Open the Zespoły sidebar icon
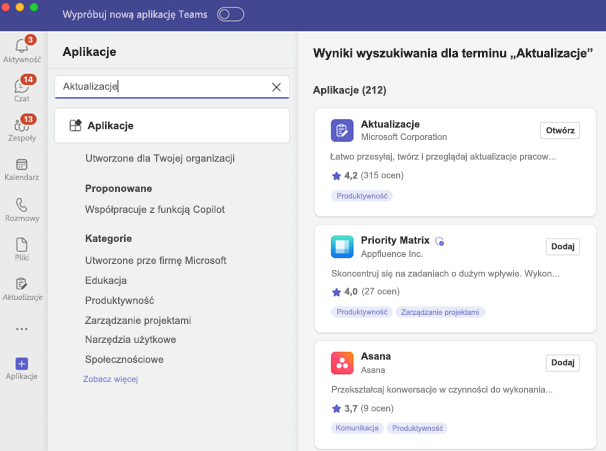This screenshot has height=451, width=606. (x=21, y=125)
